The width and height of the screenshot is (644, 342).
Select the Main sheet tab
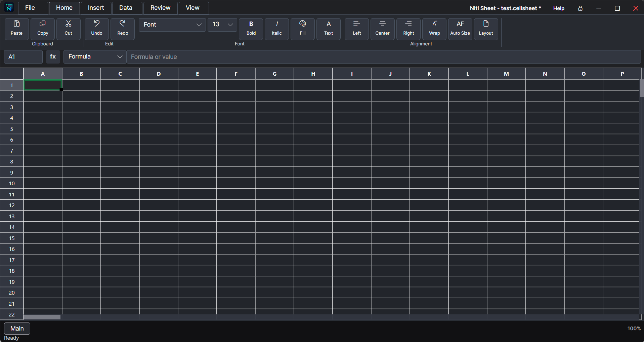tap(17, 329)
